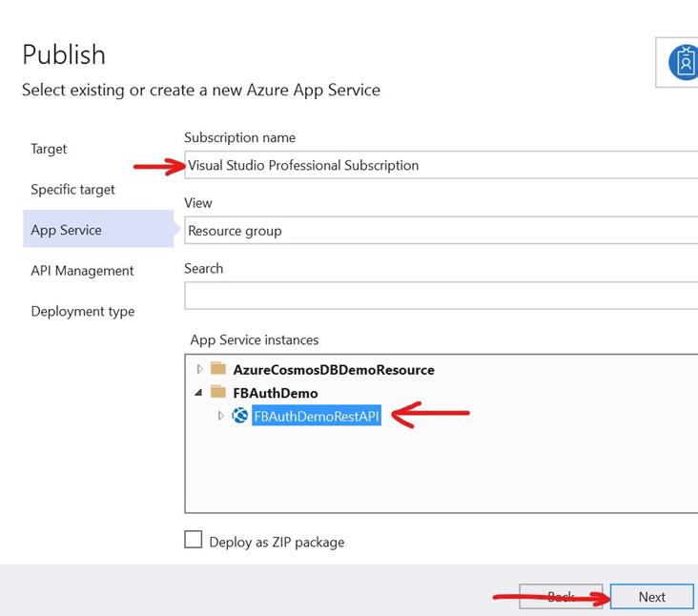
Task: Expand the FBAuthDemoRestAPI node
Action: click(x=221, y=416)
